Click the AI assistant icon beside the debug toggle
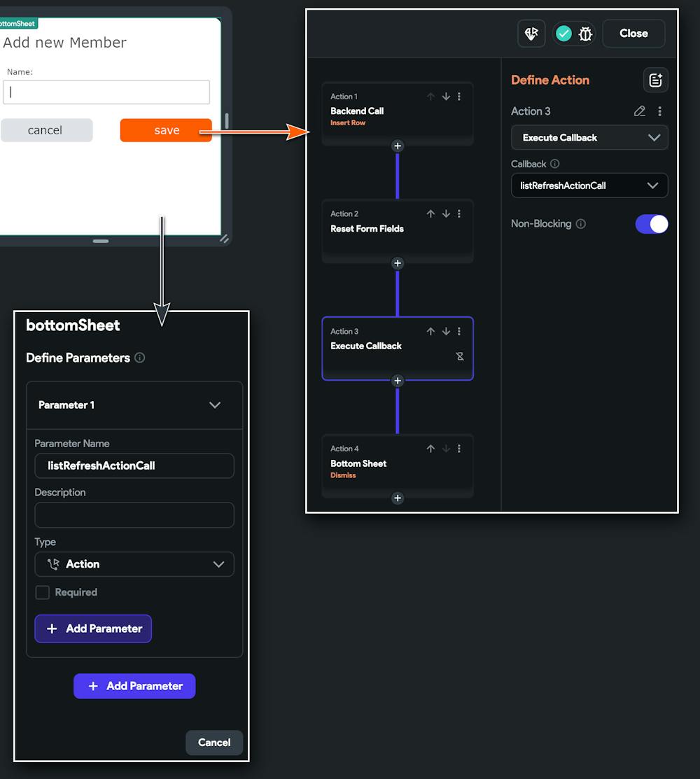Screen dimensions: 700x779 [x=531, y=34]
